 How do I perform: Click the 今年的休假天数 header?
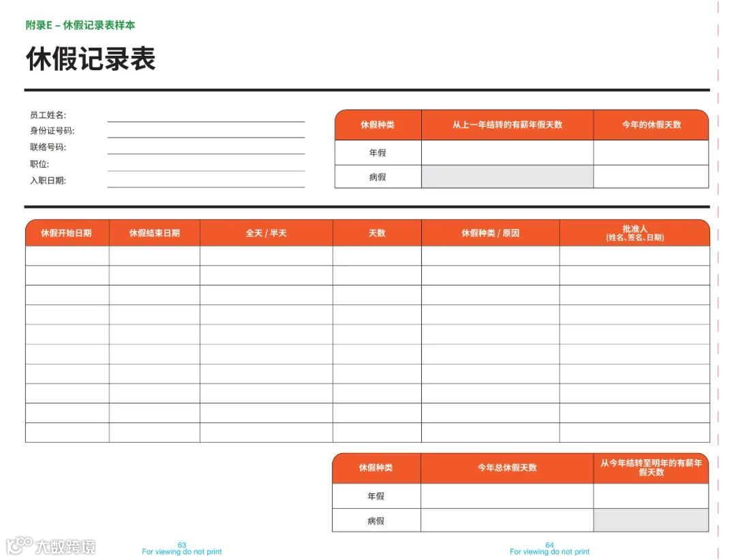pos(651,125)
